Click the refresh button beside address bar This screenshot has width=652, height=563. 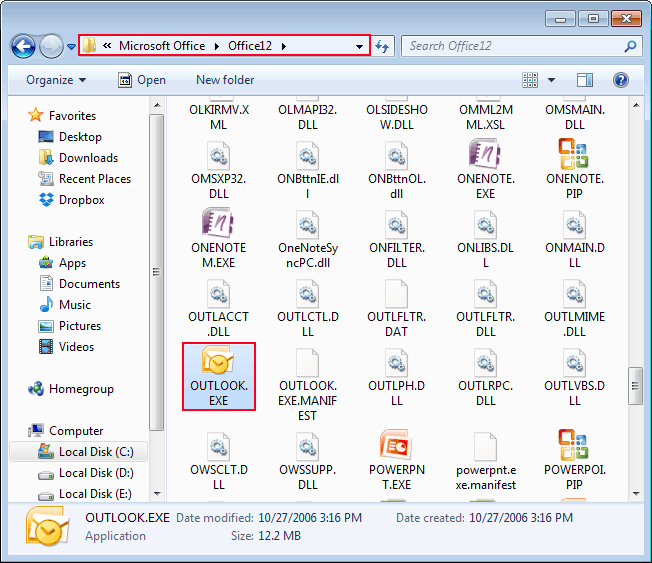[382, 46]
